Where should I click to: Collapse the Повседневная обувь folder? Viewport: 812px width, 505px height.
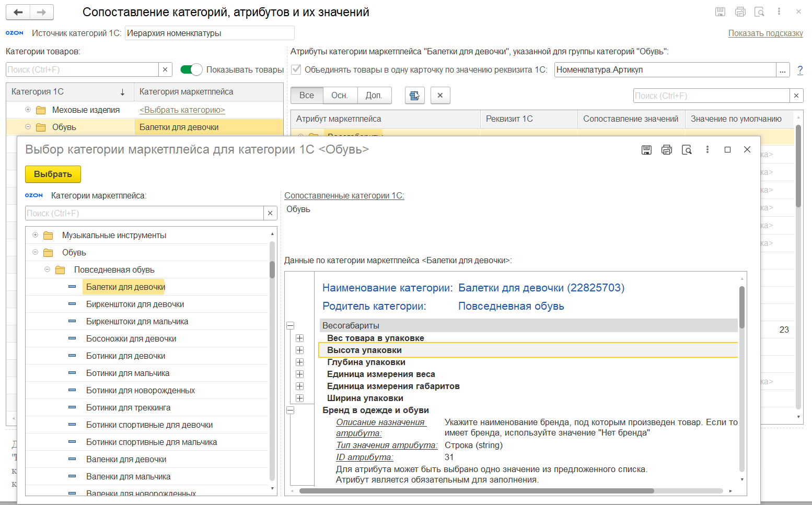(x=47, y=269)
